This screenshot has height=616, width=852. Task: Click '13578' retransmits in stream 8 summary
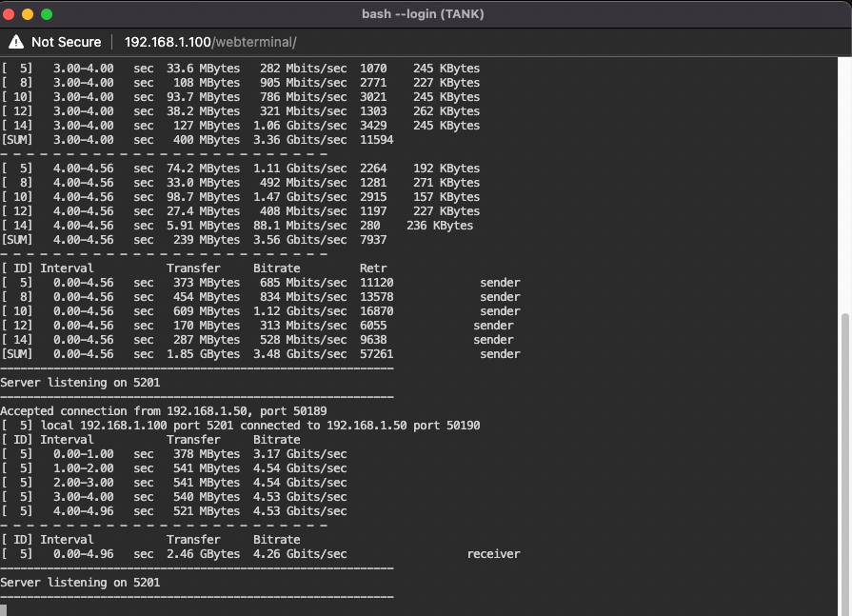pyautogui.click(x=377, y=297)
